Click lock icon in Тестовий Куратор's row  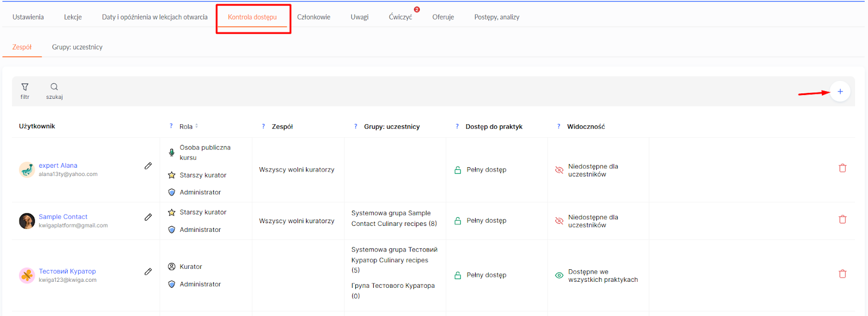point(458,275)
